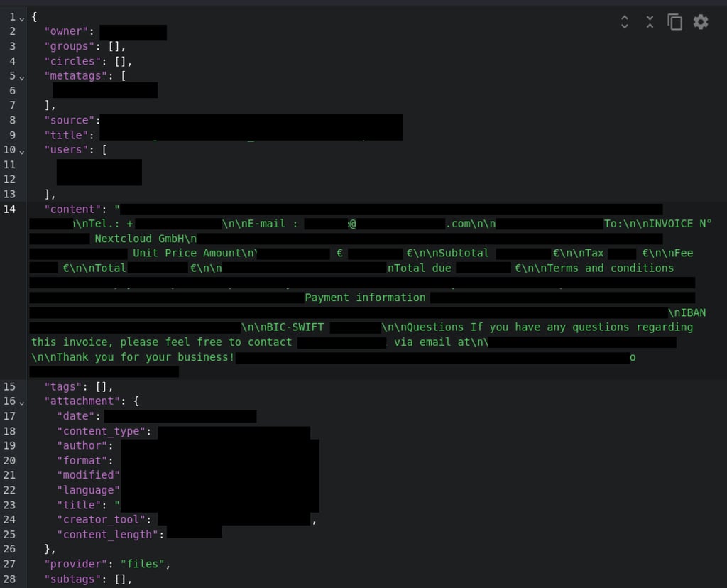Click the "title" key on line 23
Screen dimensions: 727x588
click(82, 505)
